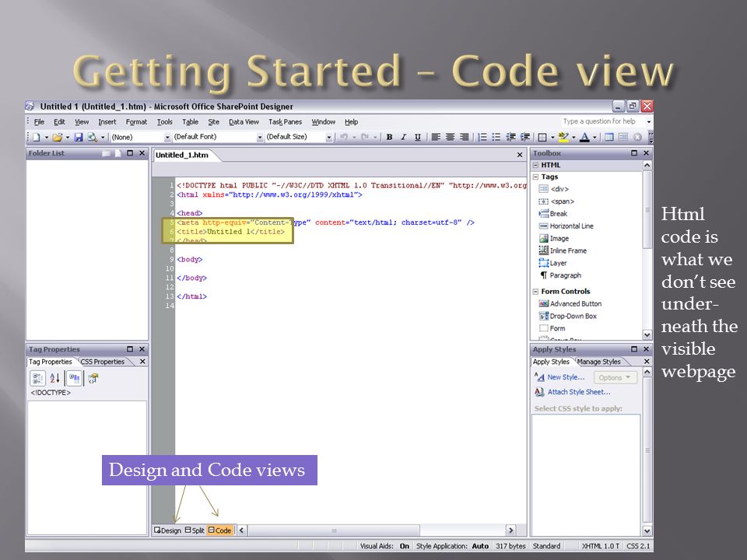The image size is (747, 560).
Task: Click Show Alphabetized List A-Z icon
Action: pyautogui.click(x=54, y=379)
